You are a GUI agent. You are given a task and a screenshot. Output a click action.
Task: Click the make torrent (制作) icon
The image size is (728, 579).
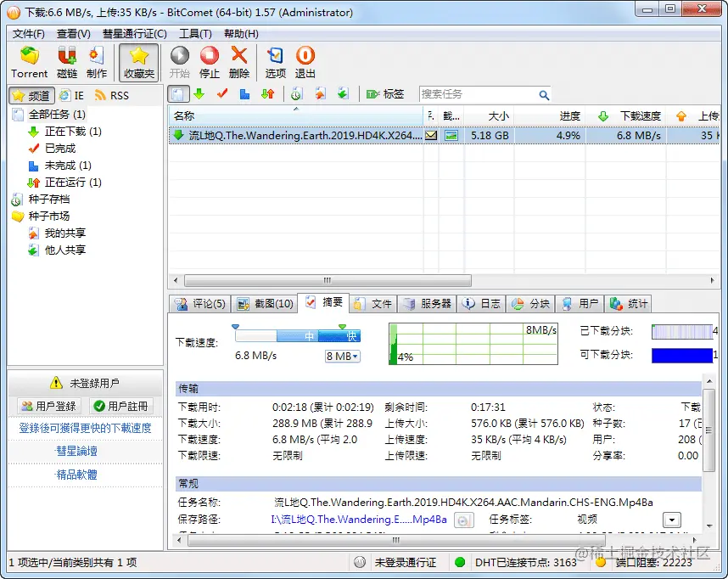tap(96, 62)
